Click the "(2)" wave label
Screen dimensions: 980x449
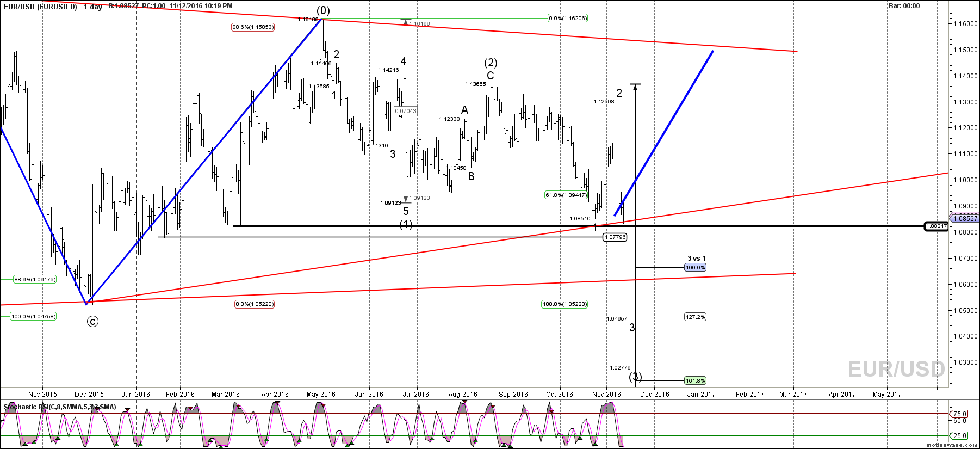491,63
